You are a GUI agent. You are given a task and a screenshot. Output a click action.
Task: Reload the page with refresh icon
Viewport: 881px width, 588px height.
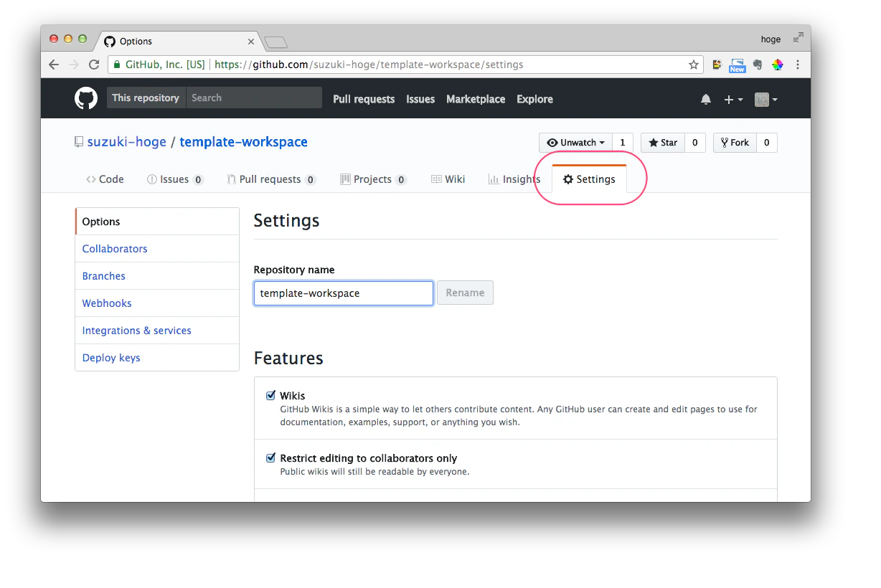[94, 65]
